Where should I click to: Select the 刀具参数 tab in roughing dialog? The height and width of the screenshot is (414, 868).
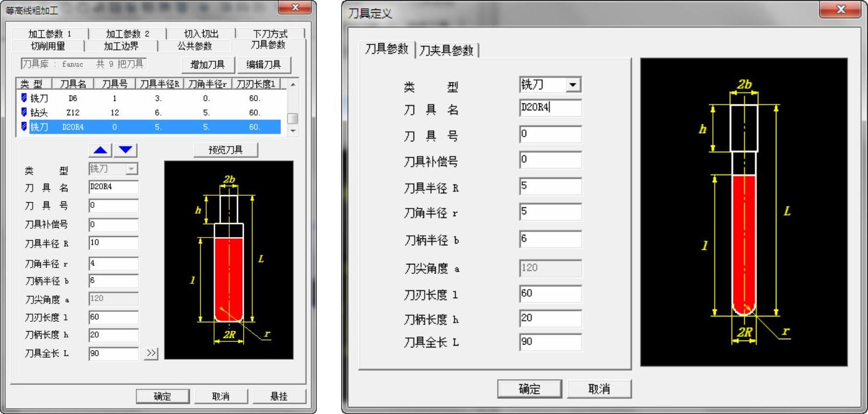pyautogui.click(x=268, y=45)
